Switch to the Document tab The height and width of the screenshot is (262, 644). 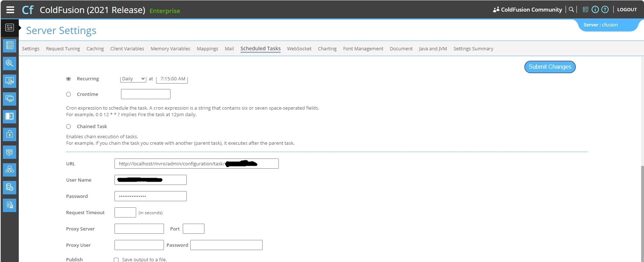click(401, 48)
